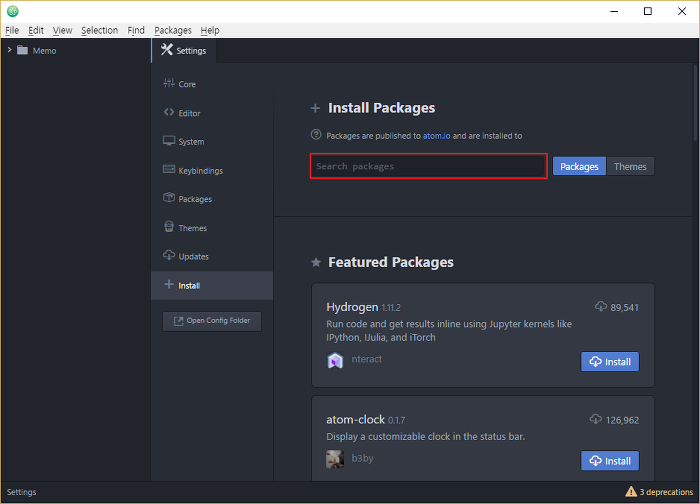
Task: Follow the atom.io link
Action: 437,136
